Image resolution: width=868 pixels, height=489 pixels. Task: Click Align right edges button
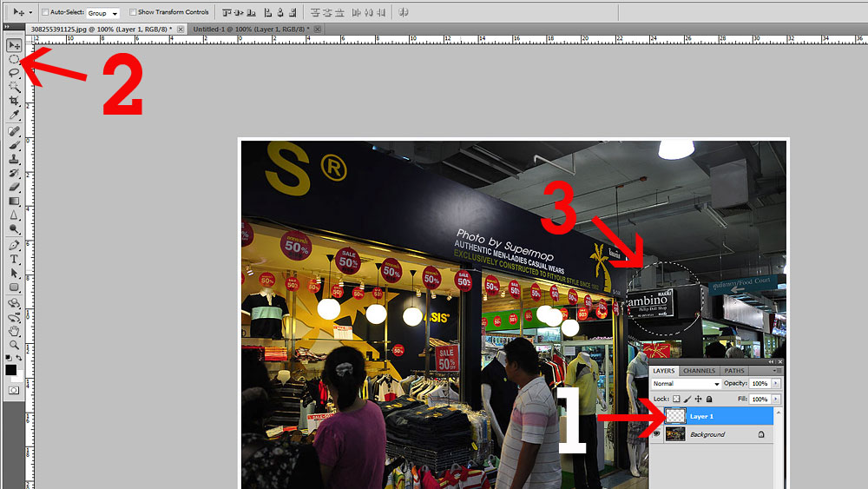click(x=293, y=12)
